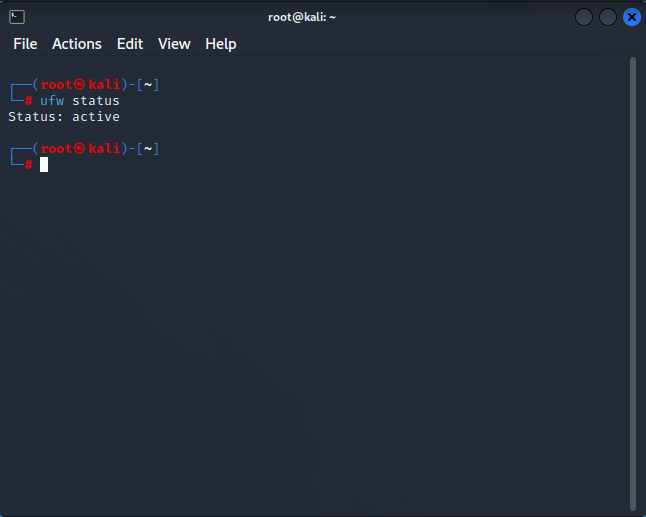This screenshot has width=646, height=517.
Task: Click the minimize window circle button
Action: (584, 17)
